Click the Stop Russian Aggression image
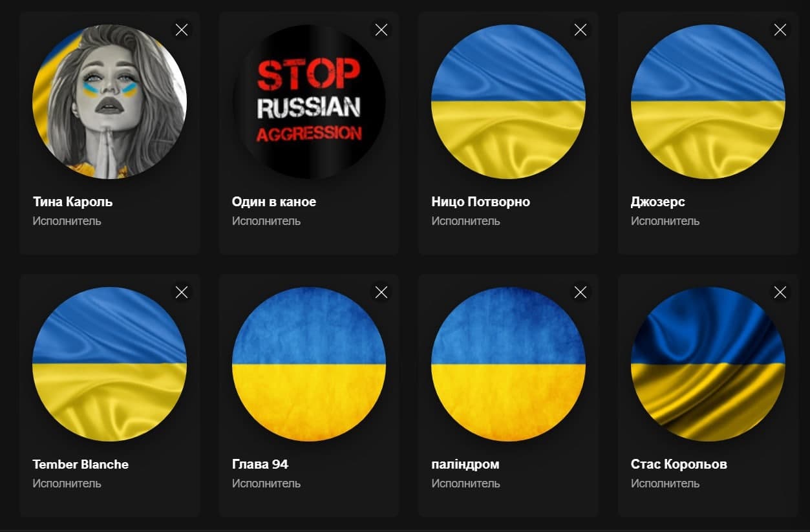The height and width of the screenshot is (532, 810). 309,101
